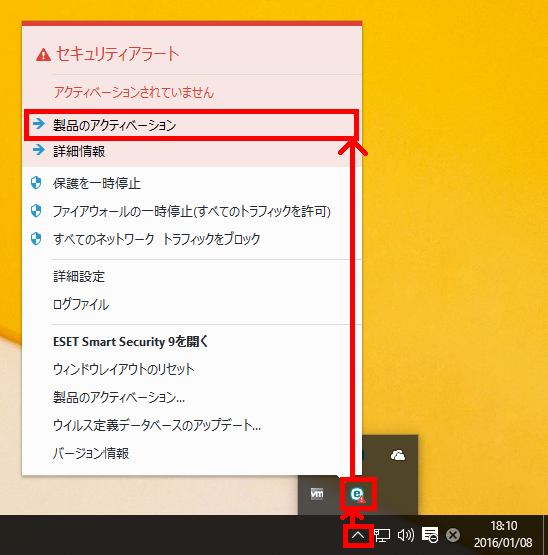548x555 pixels.
Task: Choose ファイアウォールの一時停止 option
Action: click(x=192, y=211)
